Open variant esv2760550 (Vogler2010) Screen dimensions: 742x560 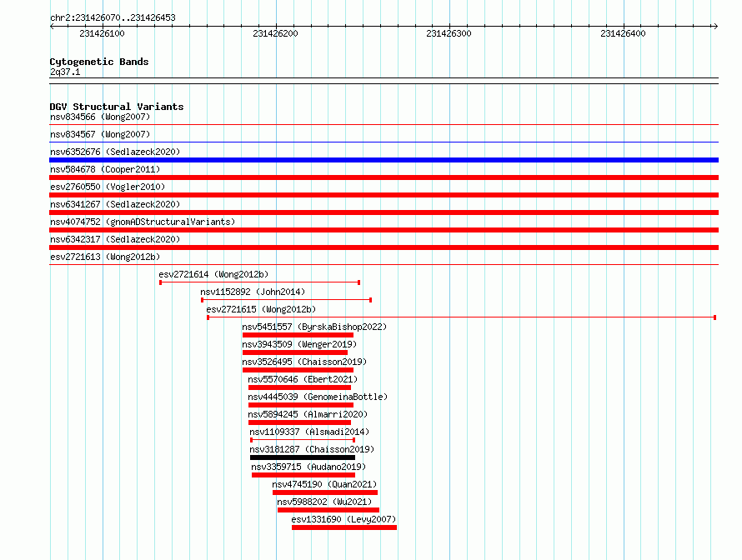click(108, 187)
